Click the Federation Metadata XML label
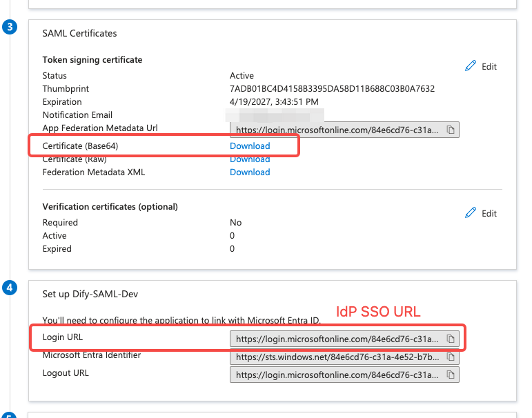 click(x=94, y=172)
